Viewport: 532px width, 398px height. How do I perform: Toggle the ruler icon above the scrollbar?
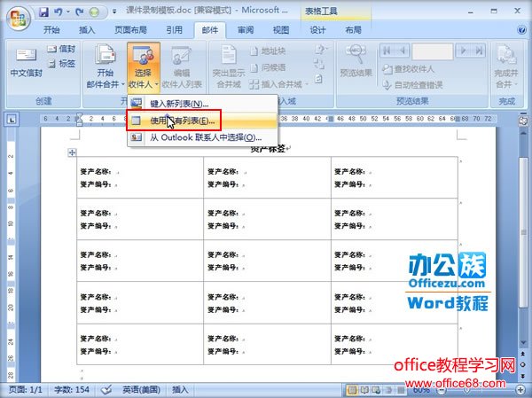tap(523, 121)
